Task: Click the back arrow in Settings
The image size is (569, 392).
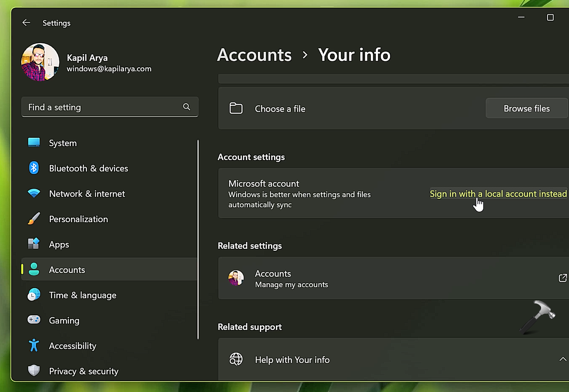Action: (26, 23)
